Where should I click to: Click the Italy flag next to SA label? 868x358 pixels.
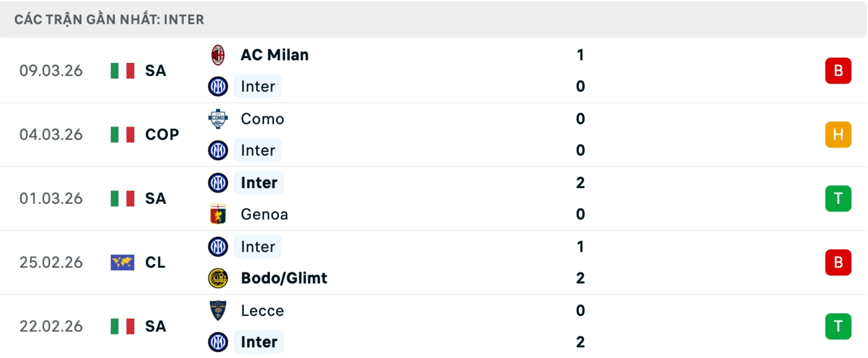tap(123, 71)
